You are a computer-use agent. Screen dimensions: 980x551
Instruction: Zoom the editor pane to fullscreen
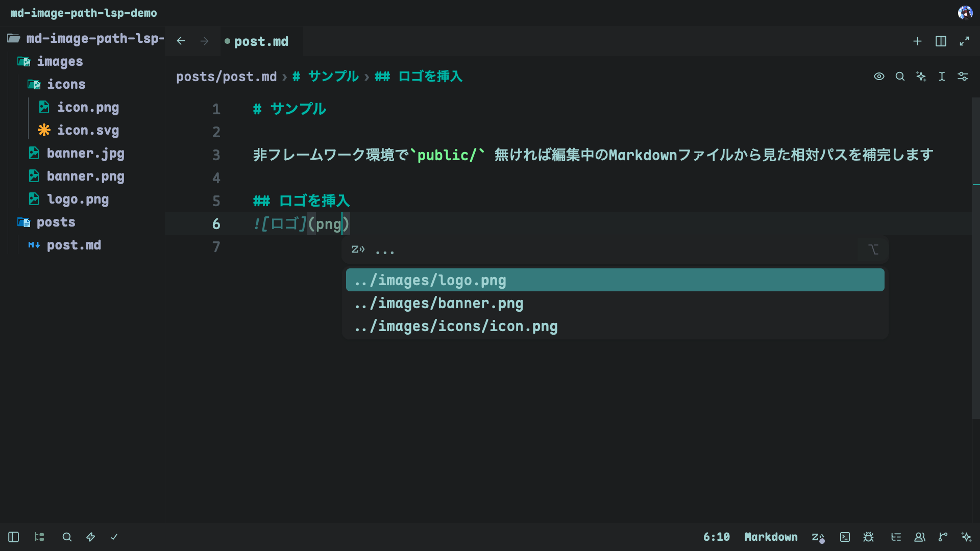click(x=964, y=41)
